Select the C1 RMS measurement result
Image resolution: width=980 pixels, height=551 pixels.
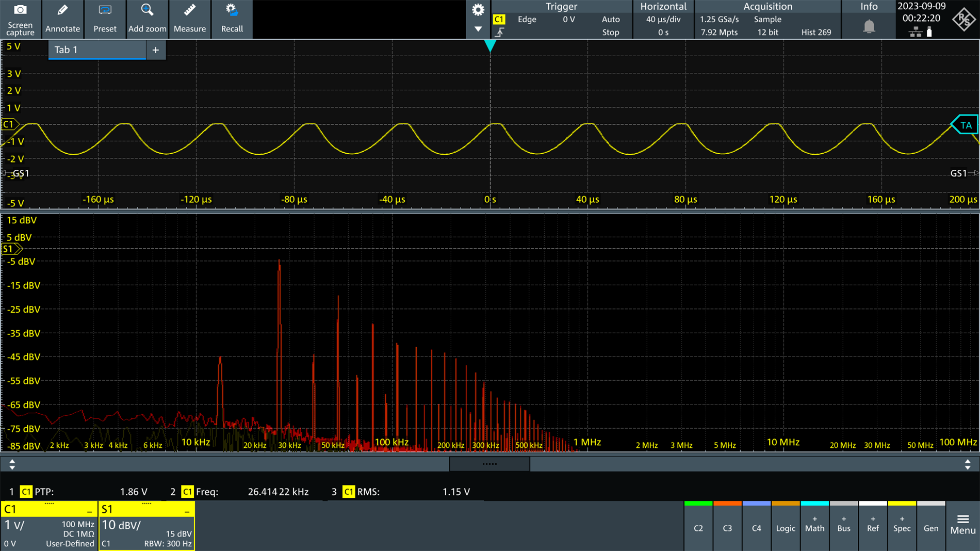pyautogui.click(x=400, y=492)
